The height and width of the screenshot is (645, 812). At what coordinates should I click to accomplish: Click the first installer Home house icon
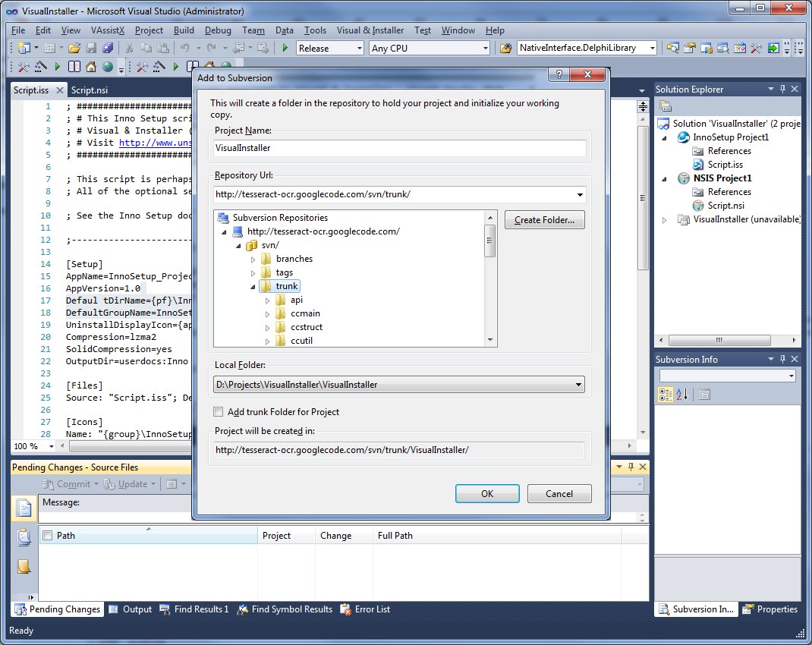(x=91, y=67)
